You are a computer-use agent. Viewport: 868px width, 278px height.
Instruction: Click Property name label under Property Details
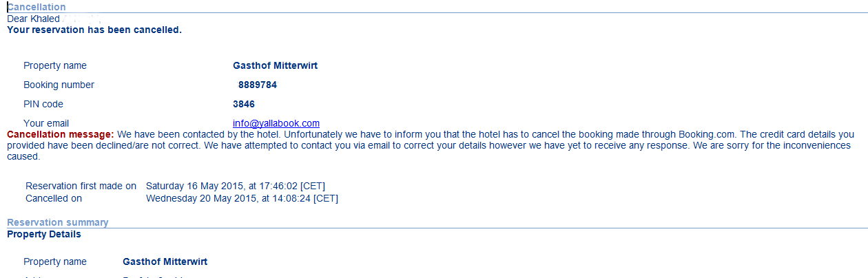point(55,262)
